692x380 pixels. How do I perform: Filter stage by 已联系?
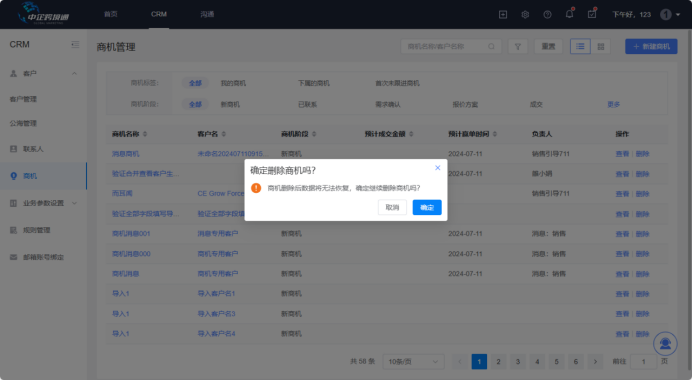coord(307,104)
